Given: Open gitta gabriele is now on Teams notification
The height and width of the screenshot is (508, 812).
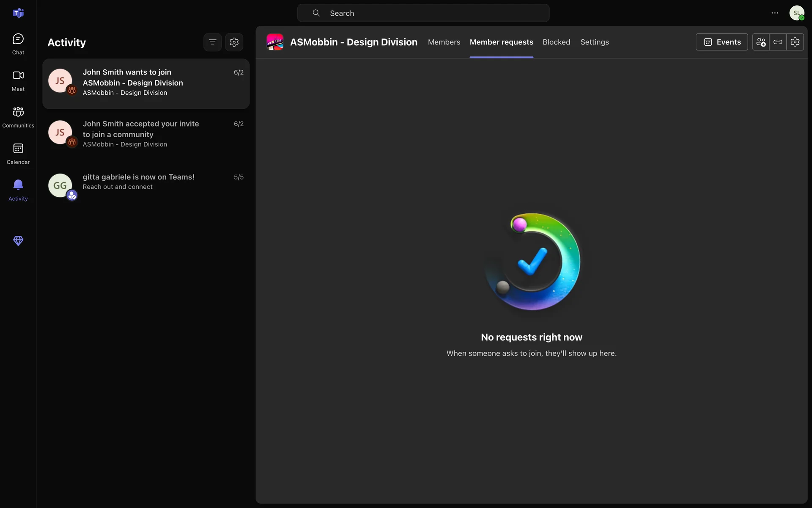Looking at the screenshot, I should click(x=146, y=182).
